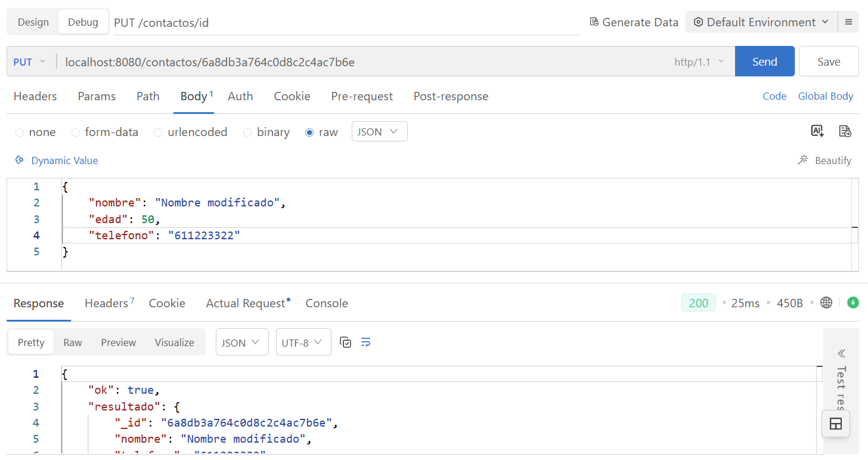Click the globe network icon in response status
Image resolution: width=868 pixels, height=460 pixels.
tap(826, 302)
